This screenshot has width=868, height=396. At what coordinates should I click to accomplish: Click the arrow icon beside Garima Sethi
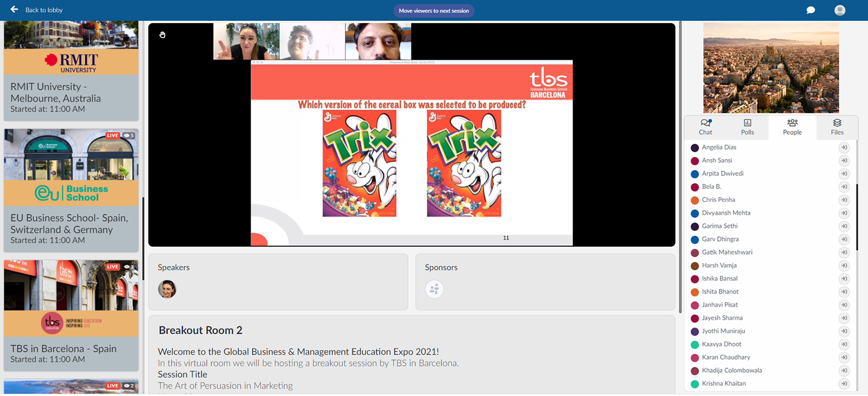coord(844,226)
